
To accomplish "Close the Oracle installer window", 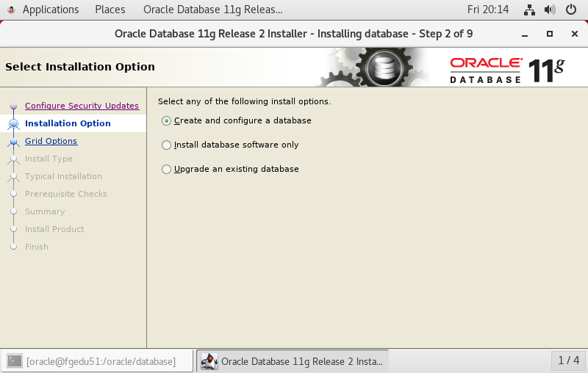I will [x=574, y=34].
